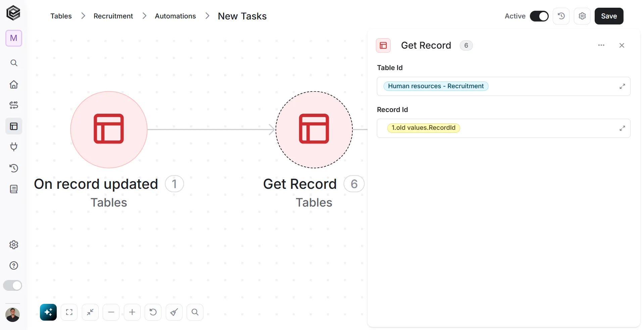Click the user profile photo

13,315
